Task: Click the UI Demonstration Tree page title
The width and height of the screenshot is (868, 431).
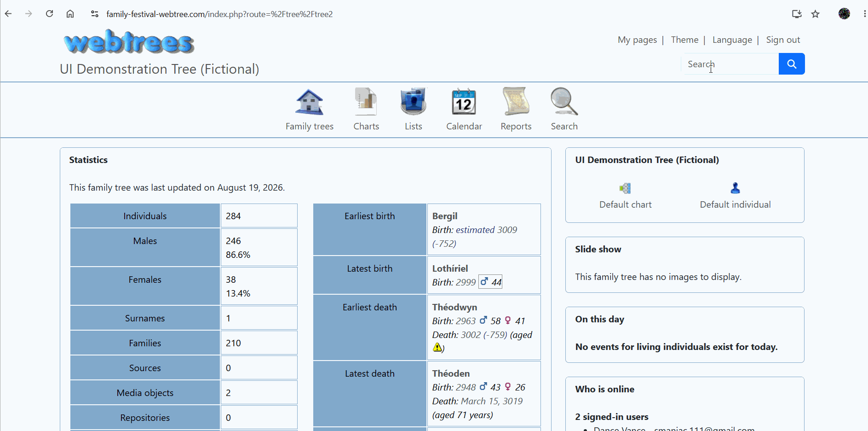Action: tap(159, 69)
